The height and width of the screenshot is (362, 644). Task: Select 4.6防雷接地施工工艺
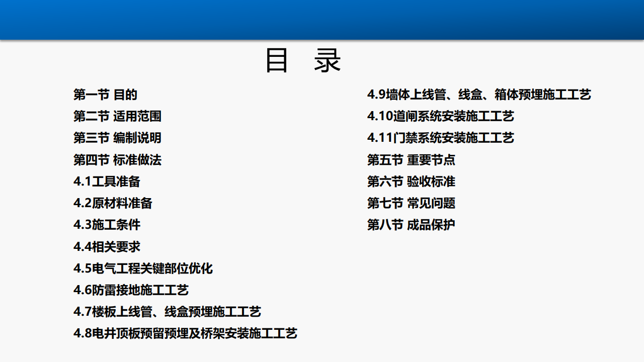[131, 290]
